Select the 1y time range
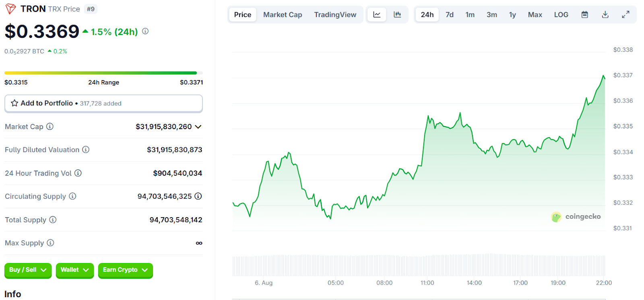Viewport: 644px width, 300px height. (512, 14)
